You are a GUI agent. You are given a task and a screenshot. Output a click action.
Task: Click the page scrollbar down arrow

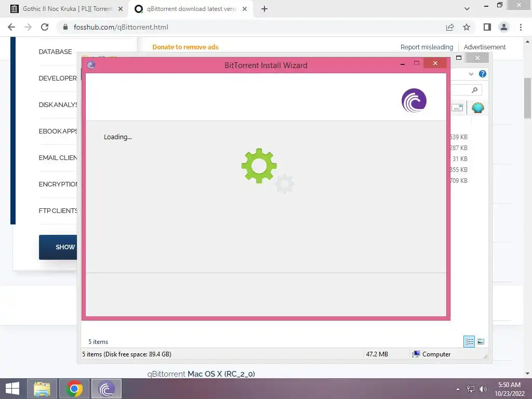click(528, 374)
